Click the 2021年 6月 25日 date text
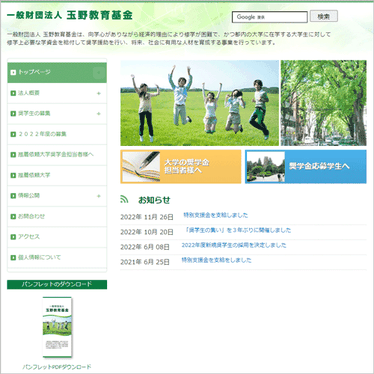The height and width of the screenshot is (374, 374). 145,262
